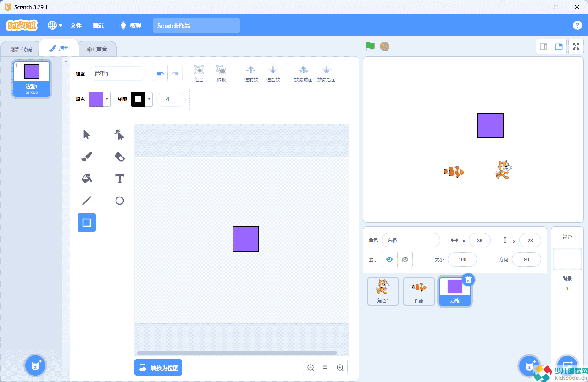Open the outline color dropdown
This screenshot has height=382, width=588.
[142, 99]
